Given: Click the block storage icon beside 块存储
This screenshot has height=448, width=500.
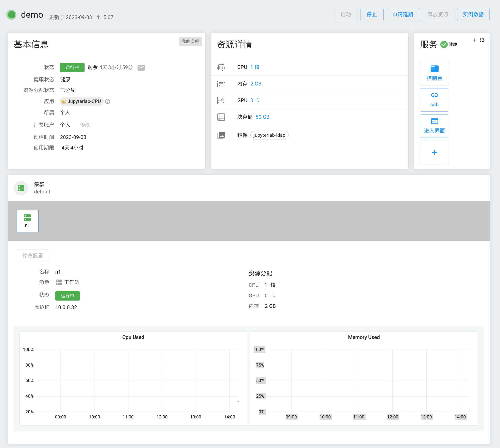Looking at the screenshot, I should click(221, 117).
